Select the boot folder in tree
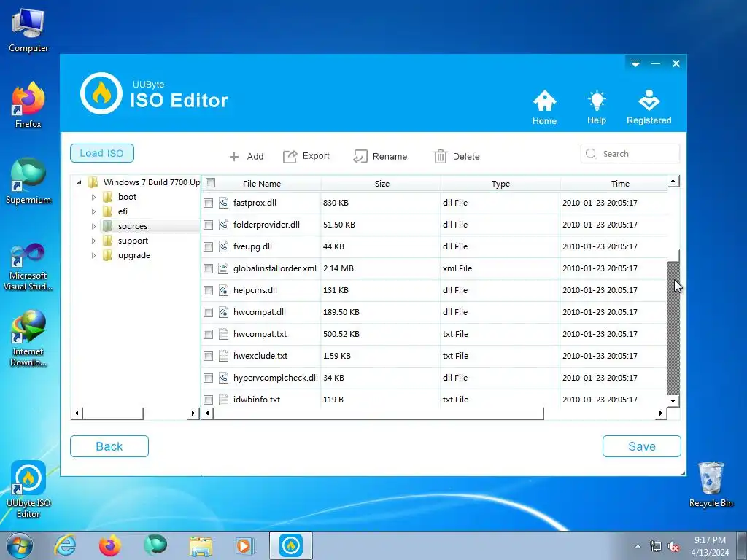 point(127,197)
